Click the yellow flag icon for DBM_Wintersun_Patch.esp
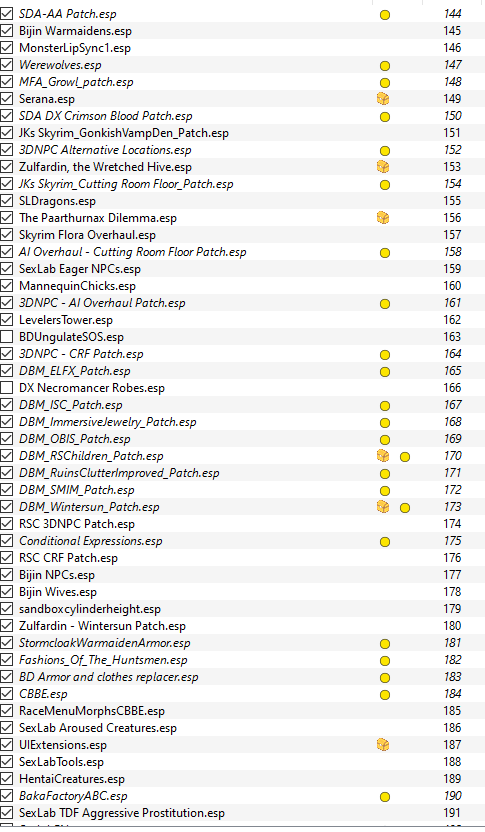This screenshot has width=485, height=832. click(x=405, y=507)
